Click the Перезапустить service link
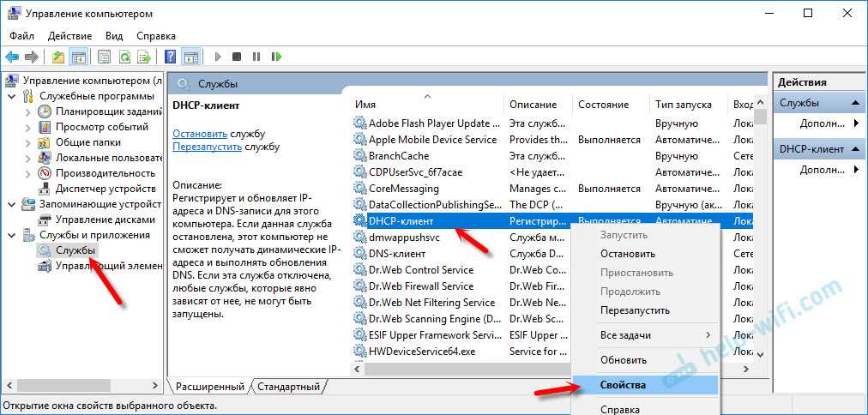 click(x=207, y=147)
